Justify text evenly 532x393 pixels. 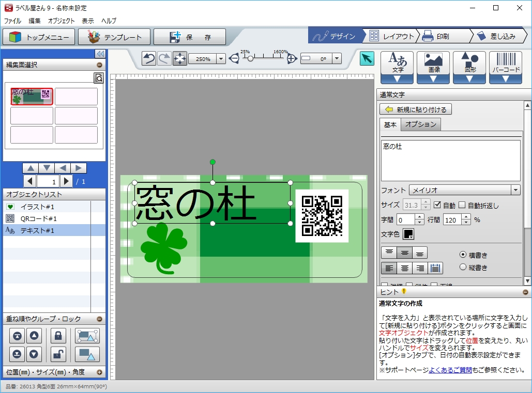click(435, 268)
